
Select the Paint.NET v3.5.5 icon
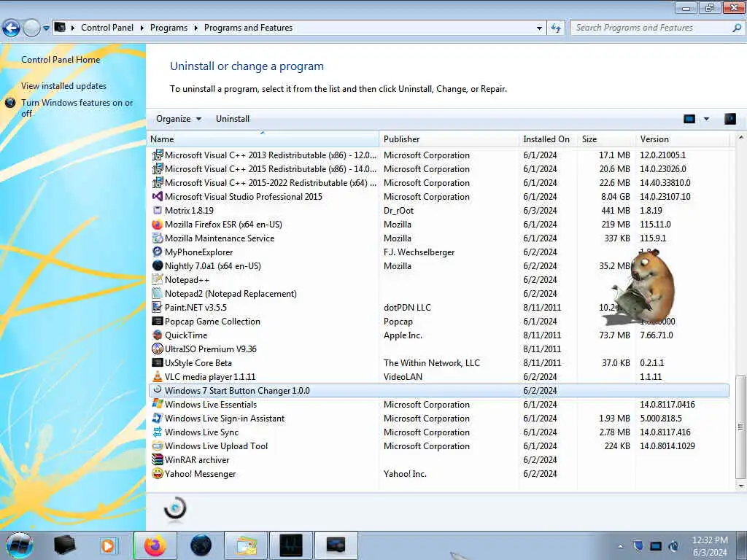tap(158, 307)
